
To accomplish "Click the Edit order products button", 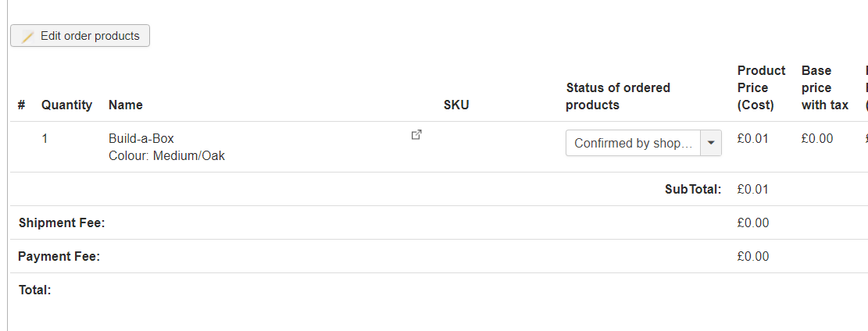I will coord(80,36).
